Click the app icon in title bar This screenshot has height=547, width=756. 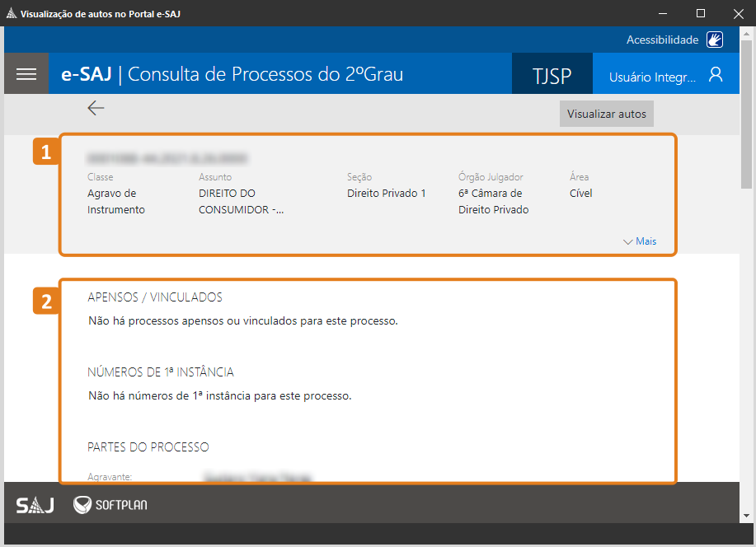coord(11,13)
